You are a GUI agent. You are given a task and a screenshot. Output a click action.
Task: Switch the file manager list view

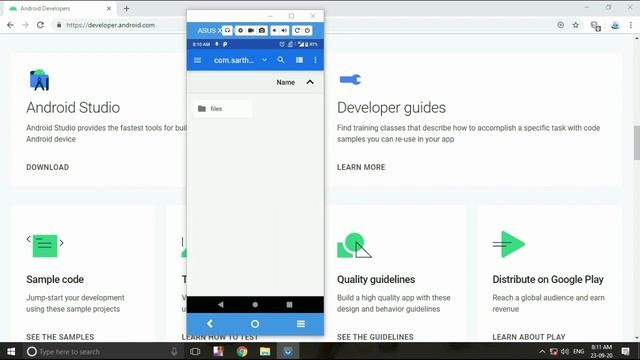299,60
